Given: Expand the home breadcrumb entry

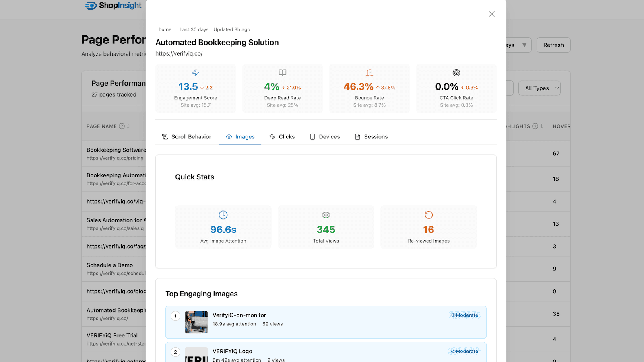Looking at the screenshot, I should pyautogui.click(x=165, y=29).
